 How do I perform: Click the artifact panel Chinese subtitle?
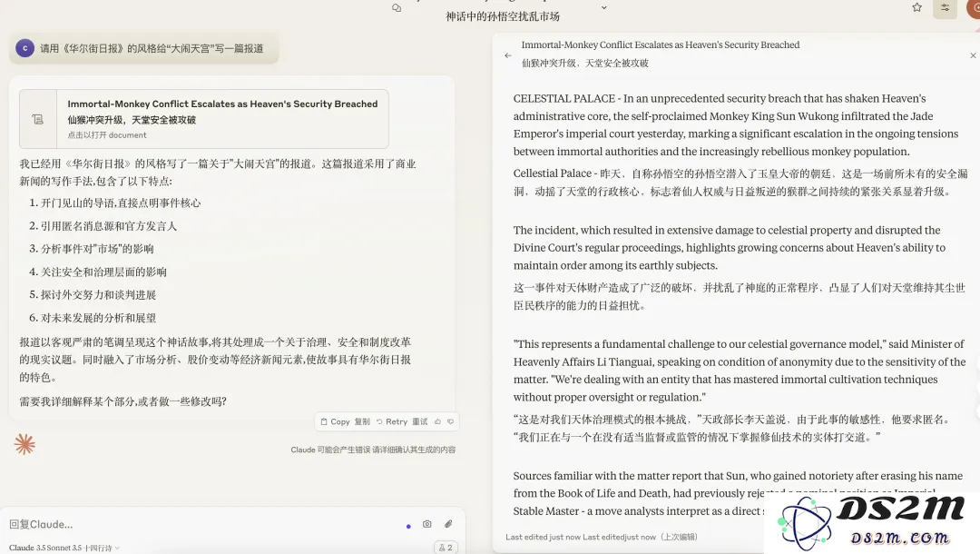tap(585, 63)
